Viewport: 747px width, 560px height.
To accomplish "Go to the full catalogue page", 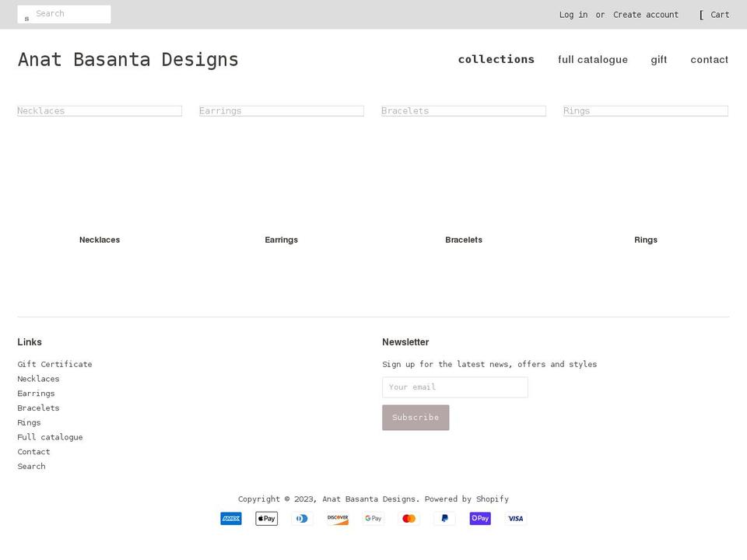I will coord(592,60).
